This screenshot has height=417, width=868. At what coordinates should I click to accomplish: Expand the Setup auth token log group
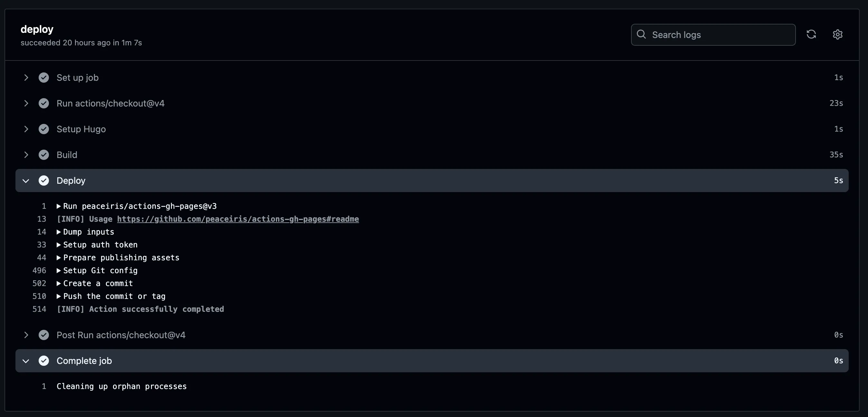(x=59, y=245)
